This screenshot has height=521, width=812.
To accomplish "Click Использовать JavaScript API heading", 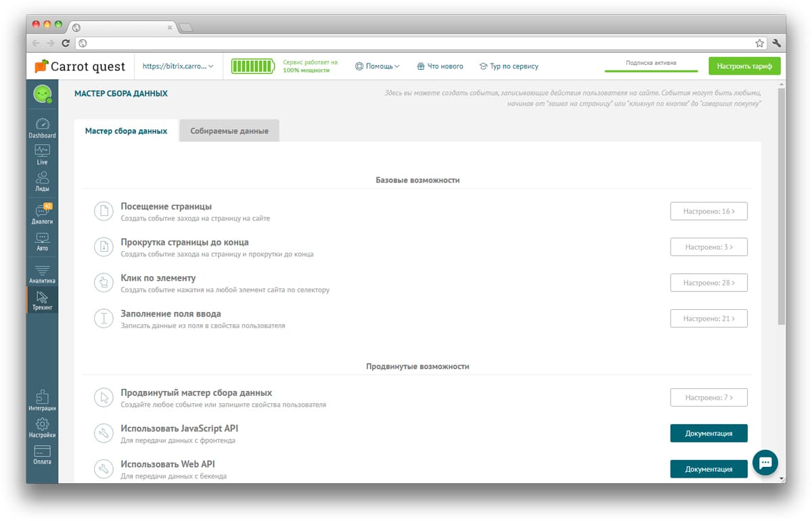I will (179, 428).
